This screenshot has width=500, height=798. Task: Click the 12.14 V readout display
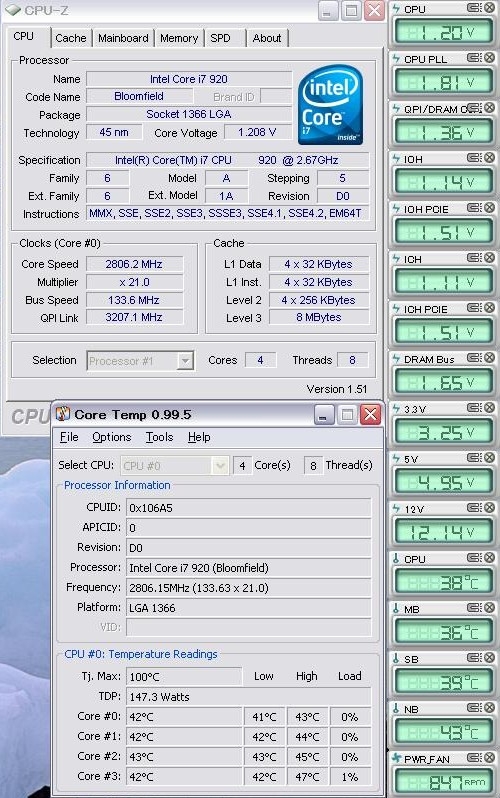point(442,532)
